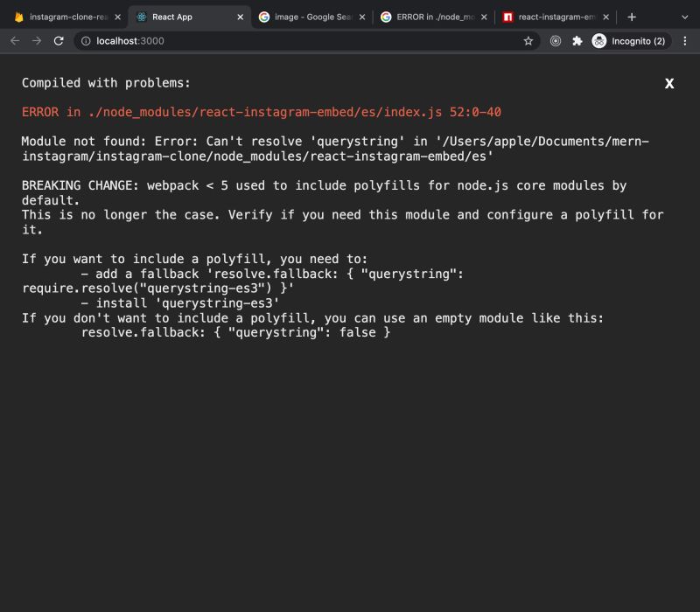Open a new tab with the plus button
Viewport: 700px width, 612px height.
632,15
